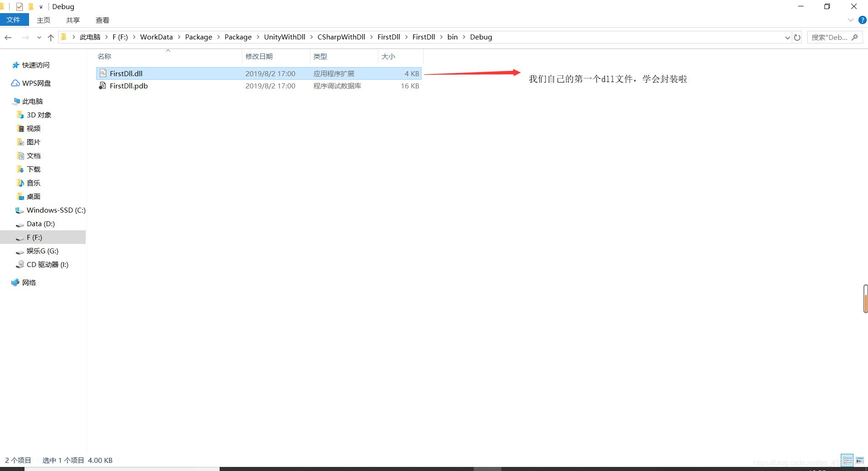Click the 4 KB size cell
Viewport: 868px width, 471px height.
pyautogui.click(x=412, y=73)
